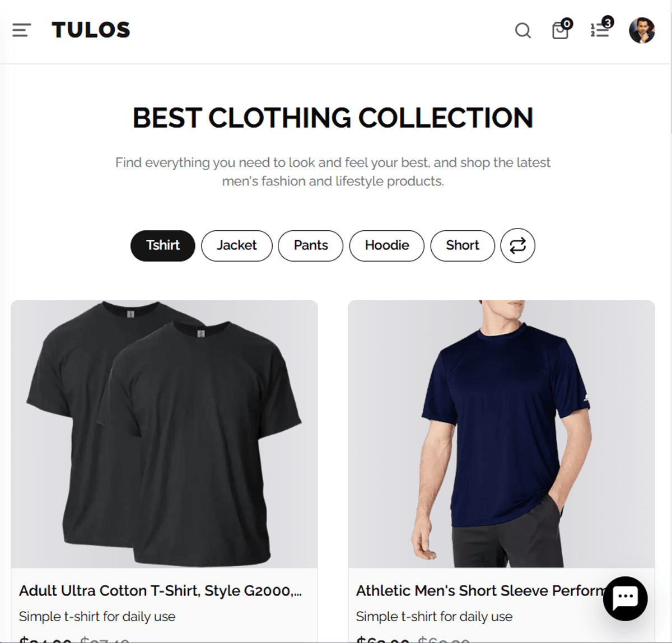Screen dimensions: 672x643
Task: Open the user profile avatar
Action: point(642,30)
